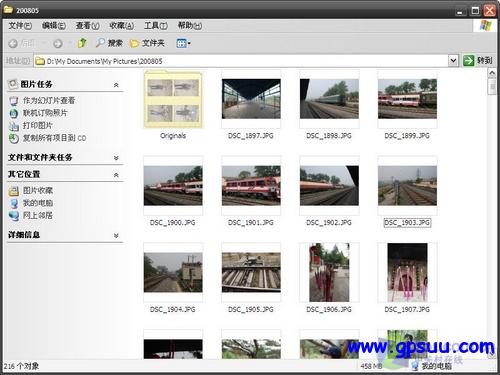
Task: Click the DSC_1905.JPG file name label
Action: (251, 310)
